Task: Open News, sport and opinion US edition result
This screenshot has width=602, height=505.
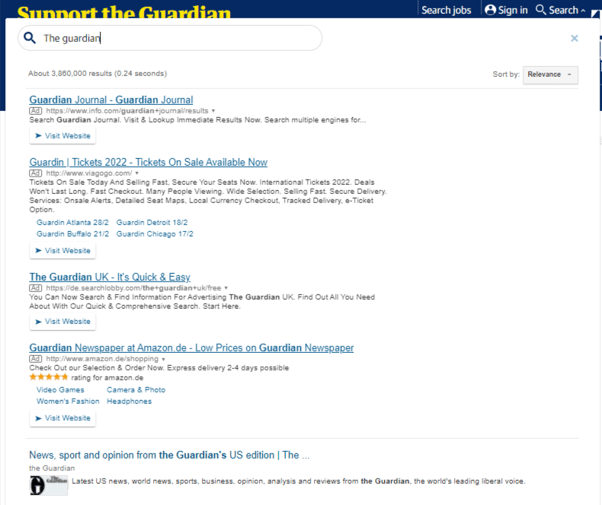Action: click(x=169, y=455)
